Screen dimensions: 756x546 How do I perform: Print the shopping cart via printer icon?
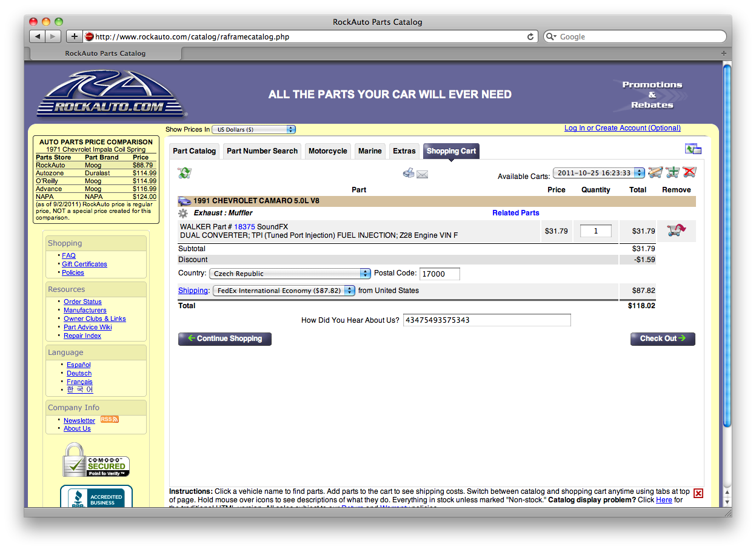409,173
